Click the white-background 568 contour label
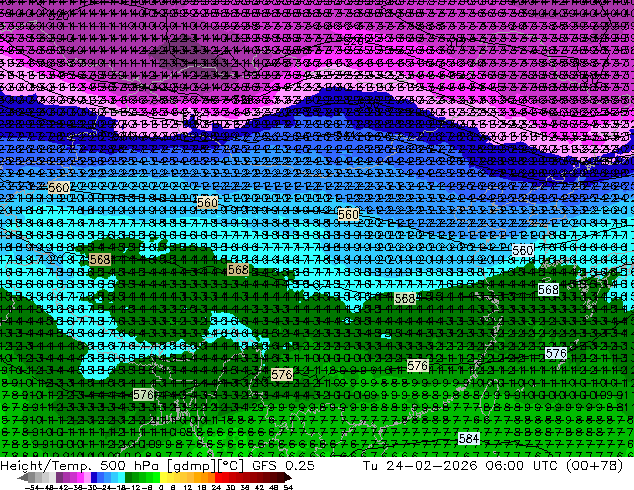The image size is (634, 490). click(x=548, y=289)
